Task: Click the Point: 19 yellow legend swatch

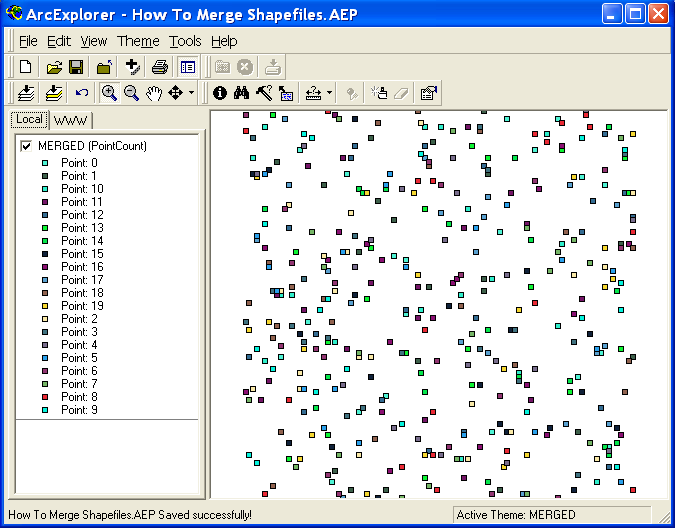Action: click(x=45, y=306)
